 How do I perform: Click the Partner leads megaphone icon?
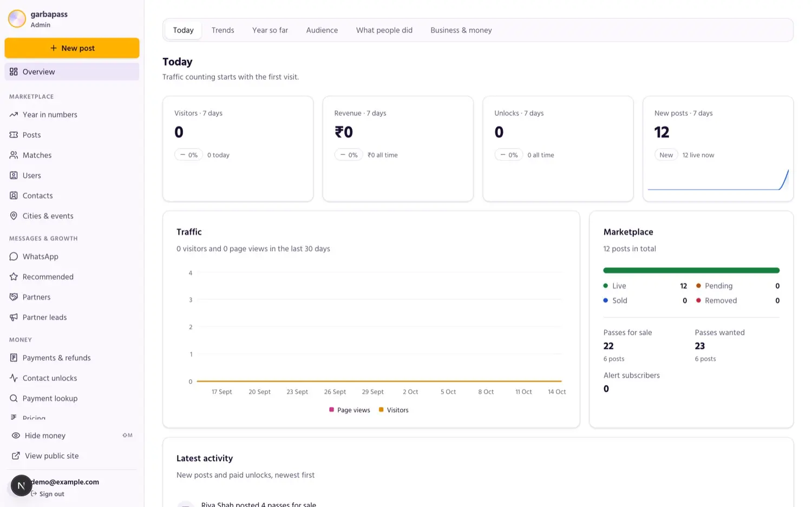(x=14, y=317)
